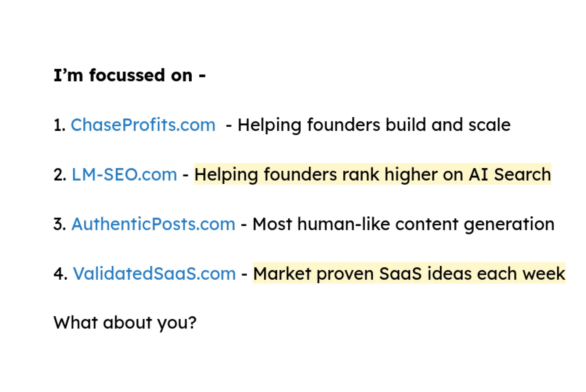Click the dash after LM-SEO.com
The height and width of the screenshot is (392, 586).
186,175
